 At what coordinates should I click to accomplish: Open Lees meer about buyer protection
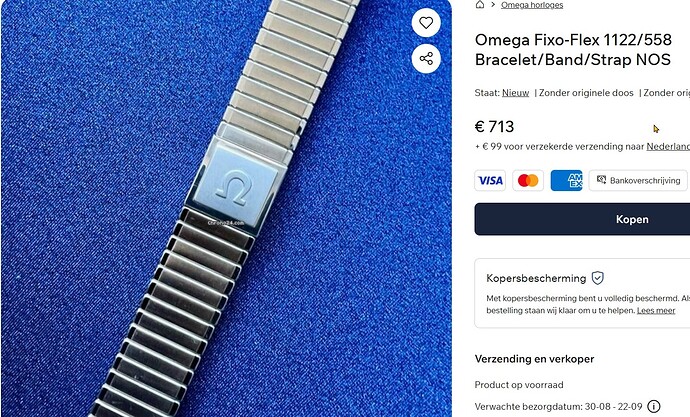(x=656, y=311)
